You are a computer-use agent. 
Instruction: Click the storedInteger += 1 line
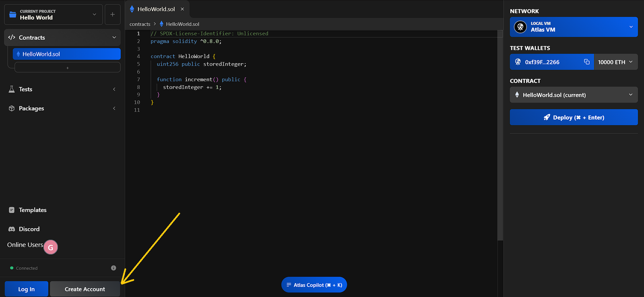(192, 87)
